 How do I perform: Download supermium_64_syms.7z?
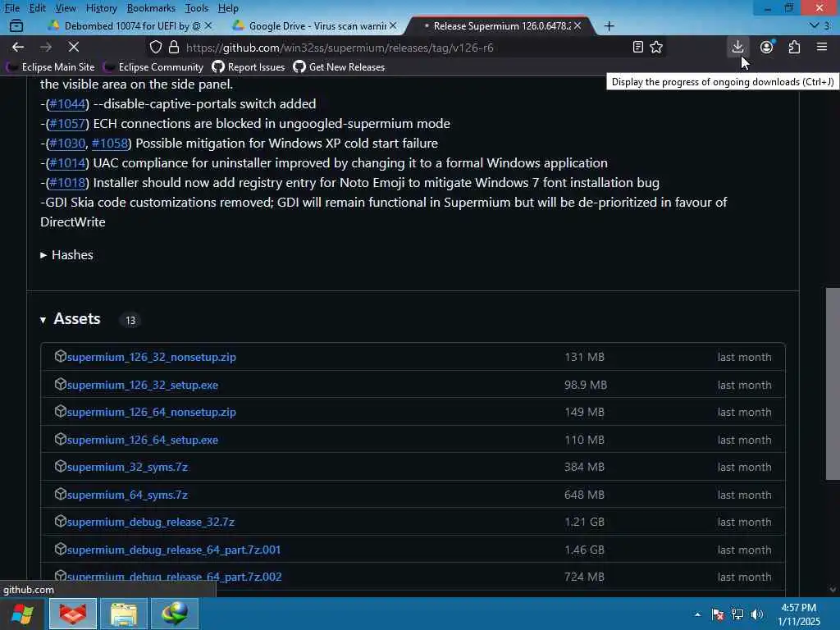[x=127, y=495]
